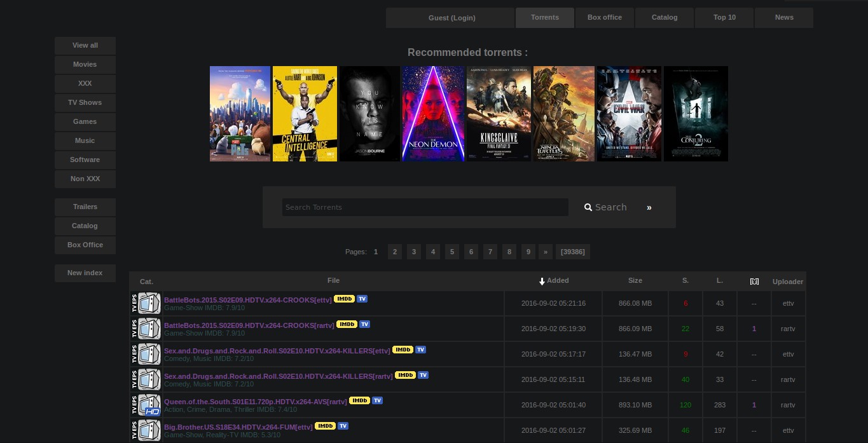
Task: Jump to the last page 39386
Action: tap(572, 252)
